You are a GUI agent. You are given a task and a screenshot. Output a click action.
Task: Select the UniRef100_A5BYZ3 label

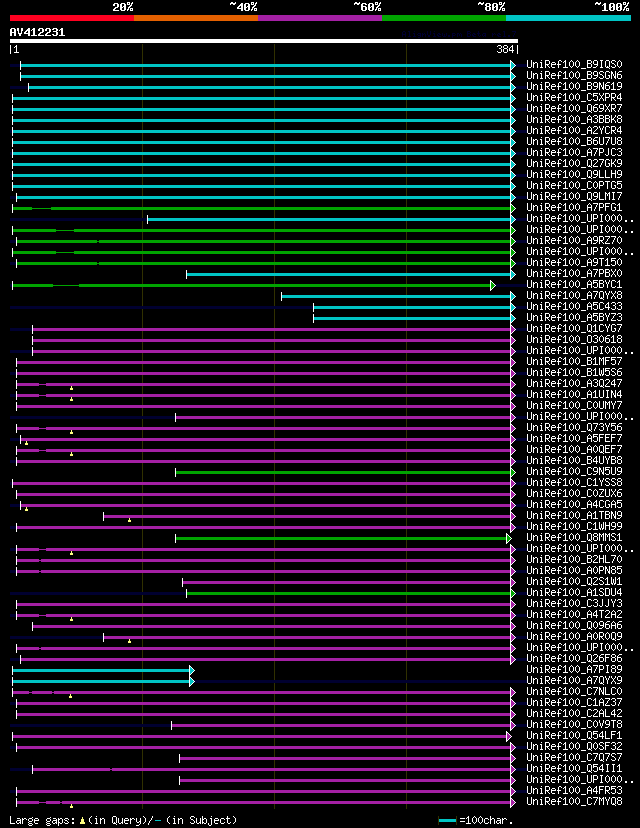(574, 317)
